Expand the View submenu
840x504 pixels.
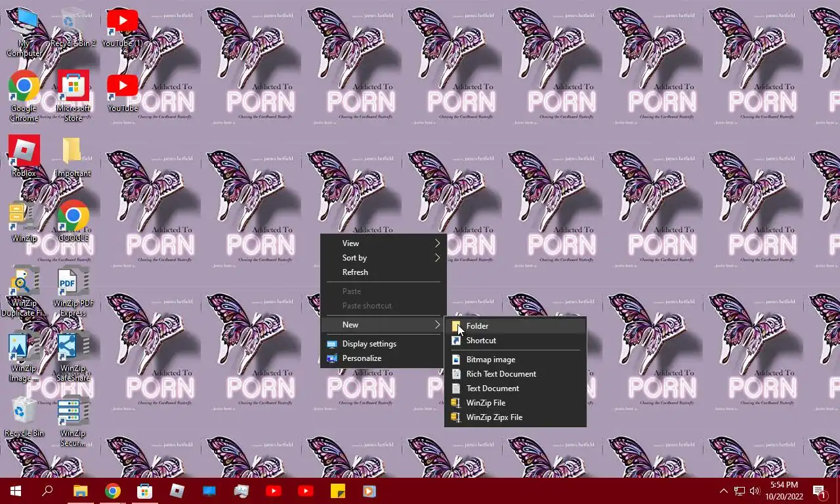tap(383, 243)
